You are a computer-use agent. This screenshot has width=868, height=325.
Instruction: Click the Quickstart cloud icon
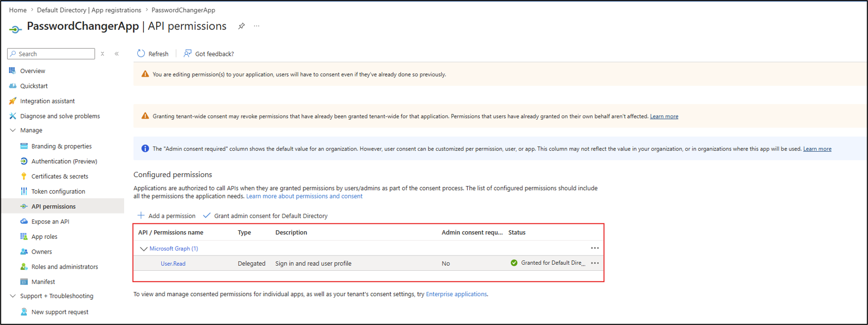pos(13,86)
